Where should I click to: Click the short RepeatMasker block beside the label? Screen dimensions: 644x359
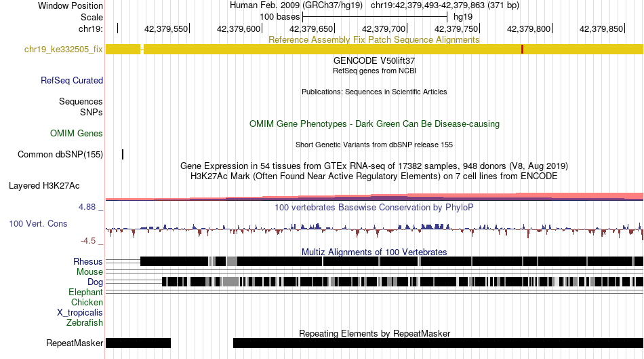(x=138, y=343)
